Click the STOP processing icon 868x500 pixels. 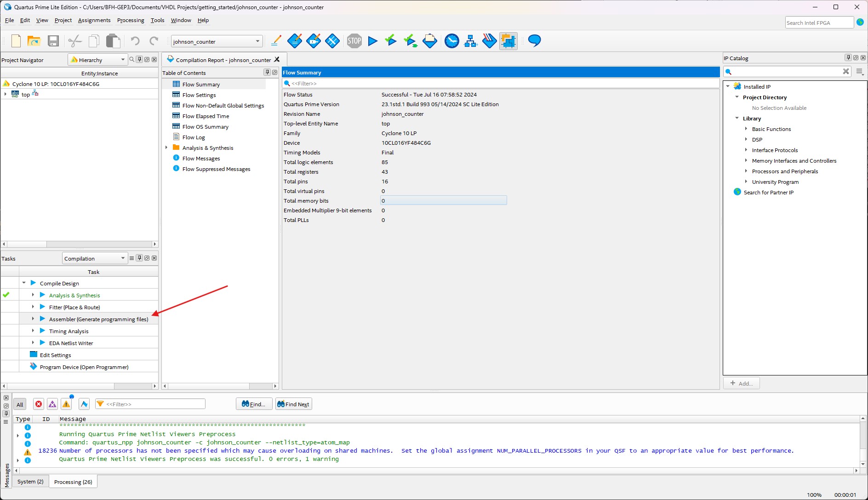point(354,41)
